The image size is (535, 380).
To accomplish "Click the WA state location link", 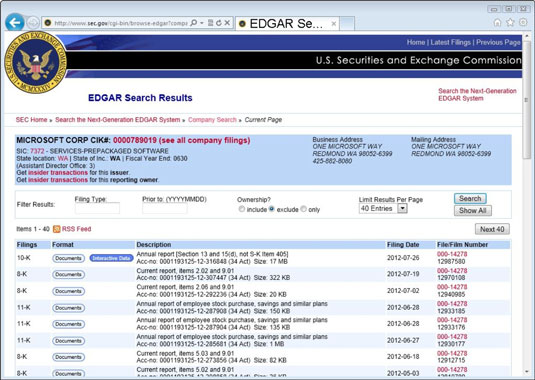I will coord(63,158).
